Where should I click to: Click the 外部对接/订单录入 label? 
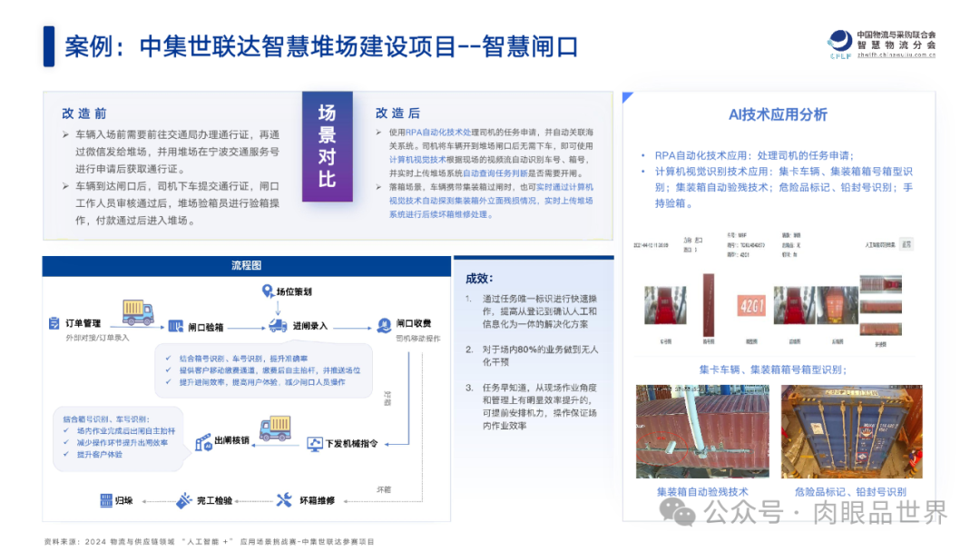(97, 338)
